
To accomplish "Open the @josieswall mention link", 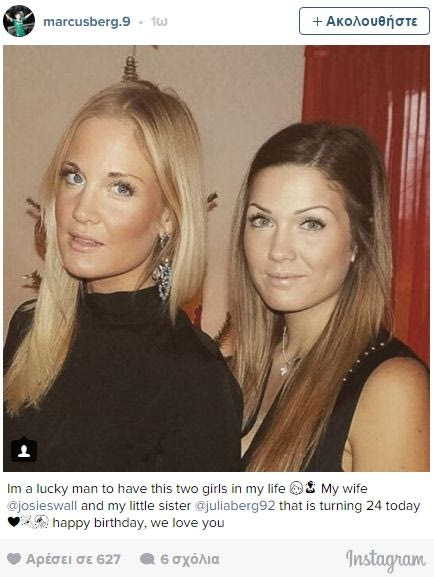I will (x=42, y=506).
